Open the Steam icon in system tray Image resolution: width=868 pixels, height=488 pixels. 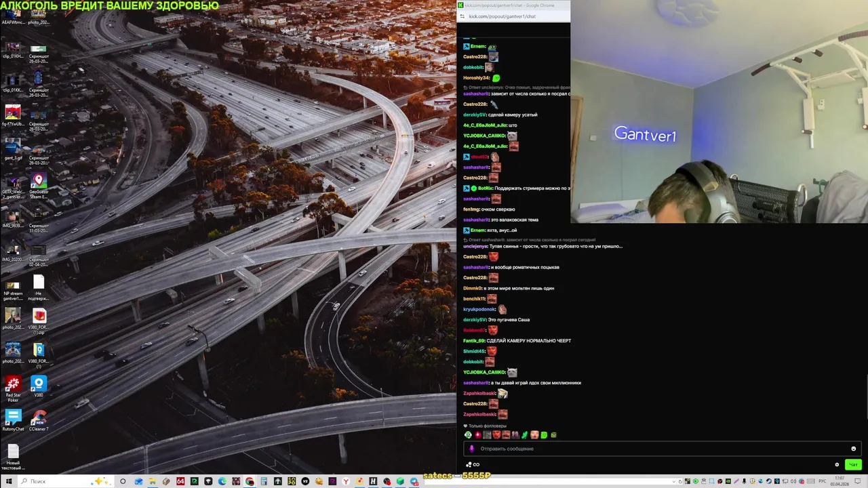tap(768, 481)
